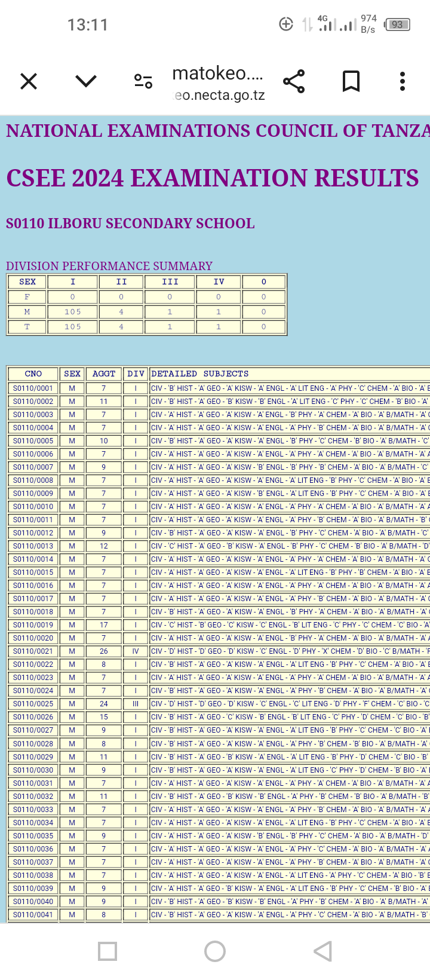Screen dimensions: 430x980
Task: Click Division I count 105 in M row
Action: [72, 312]
